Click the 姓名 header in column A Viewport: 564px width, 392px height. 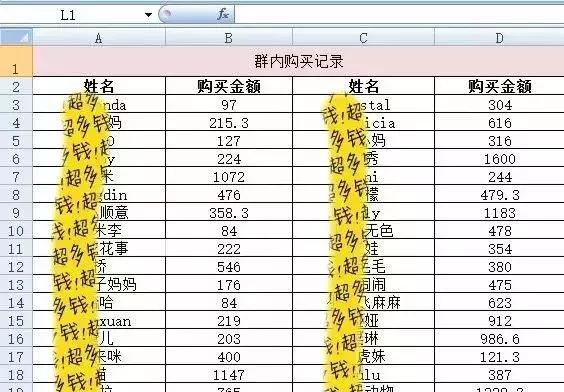[x=99, y=86]
